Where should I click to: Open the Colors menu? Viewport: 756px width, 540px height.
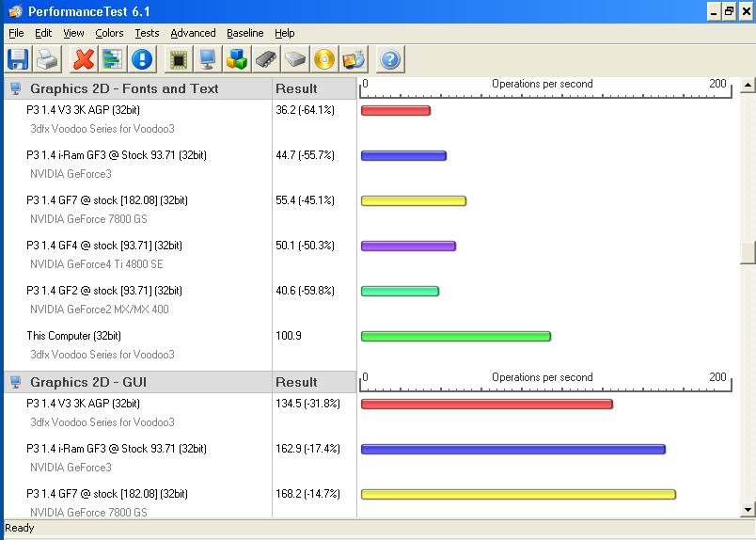point(109,33)
